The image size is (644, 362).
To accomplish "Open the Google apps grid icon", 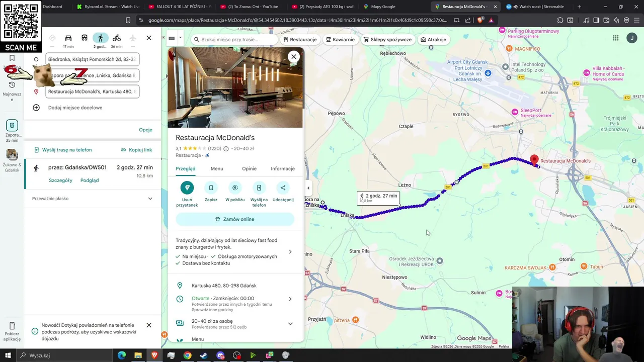I will coord(615,38).
